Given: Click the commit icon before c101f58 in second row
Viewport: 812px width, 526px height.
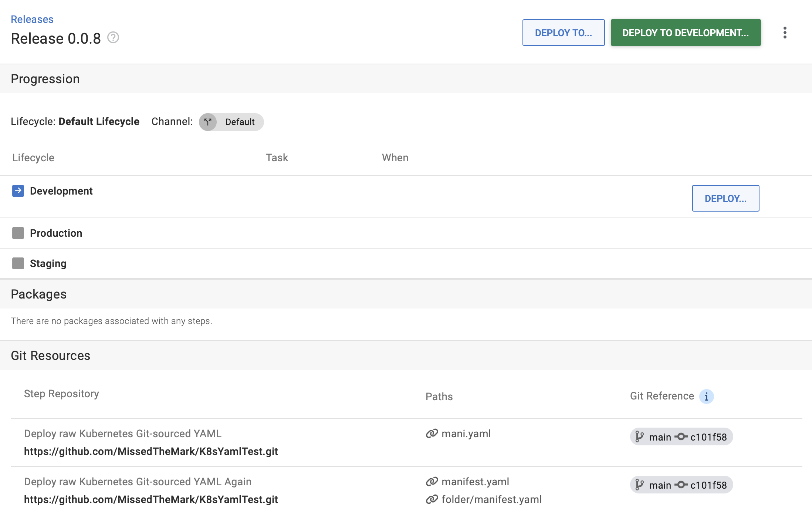Looking at the screenshot, I should pyautogui.click(x=681, y=485).
